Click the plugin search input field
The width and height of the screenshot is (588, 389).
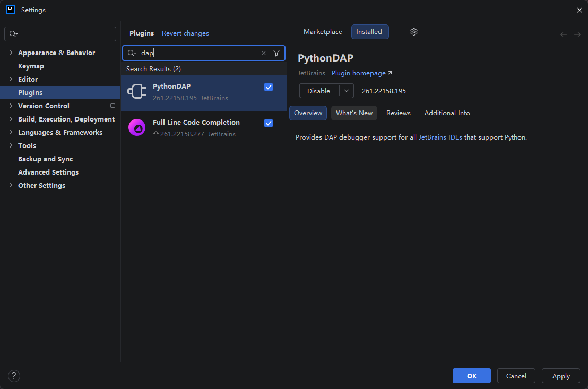[199, 53]
